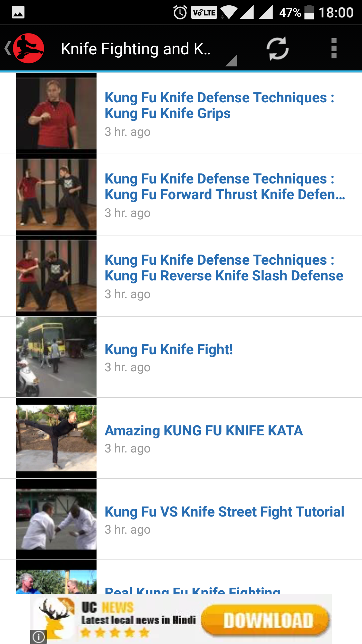Expand the Knife Fighting category dropdown arrow
Screen dimensions: 362x644
232,61
